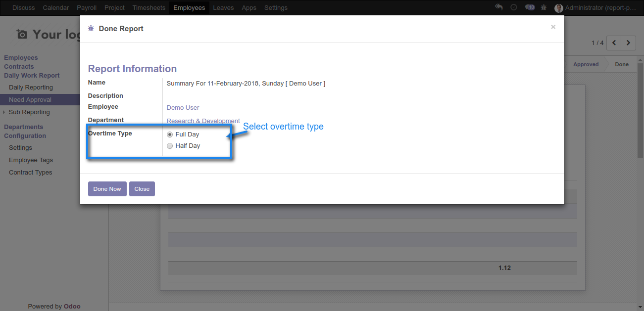
Task: Open Daily Reporting in sidebar
Action: coord(31,88)
